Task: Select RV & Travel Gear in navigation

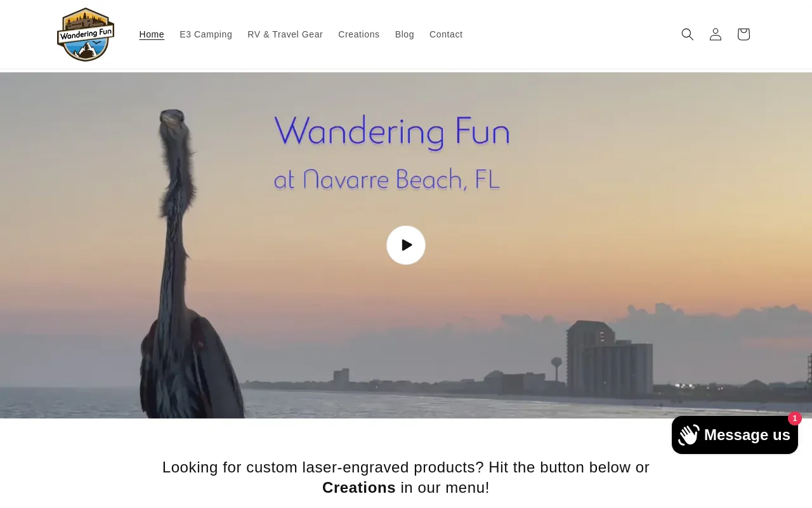Action: [x=285, y=34]
